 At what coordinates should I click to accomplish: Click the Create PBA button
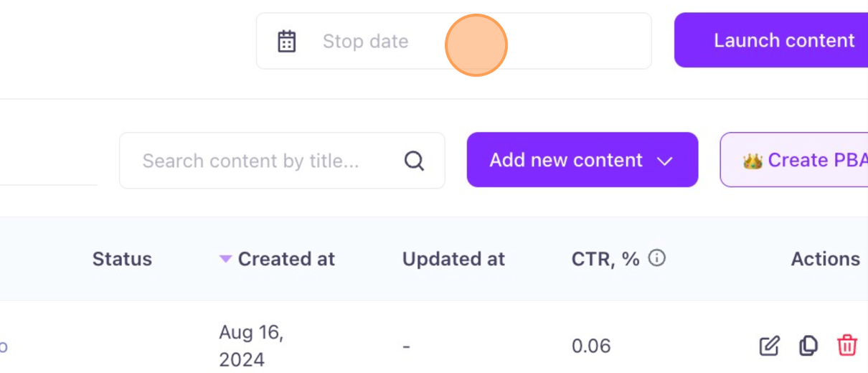[794, 160]
